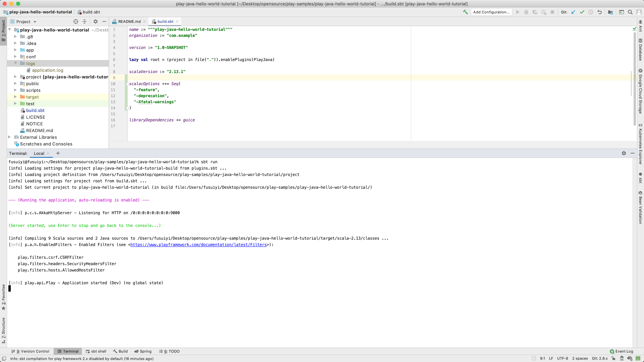Expand the conf folder
Viewport: 644px width, 362px height.
click(15, 57)
